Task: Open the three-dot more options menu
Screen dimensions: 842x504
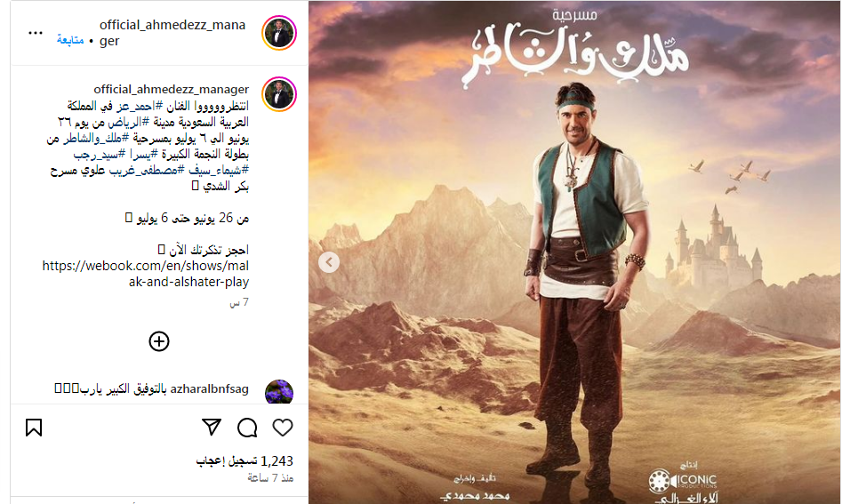Action: click(x=36, y=33)
